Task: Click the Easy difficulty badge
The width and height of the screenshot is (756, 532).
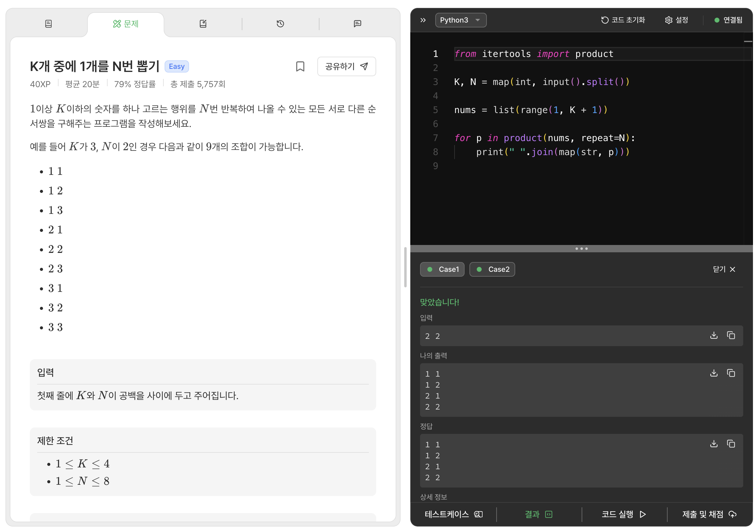Action: pos(177,66)
